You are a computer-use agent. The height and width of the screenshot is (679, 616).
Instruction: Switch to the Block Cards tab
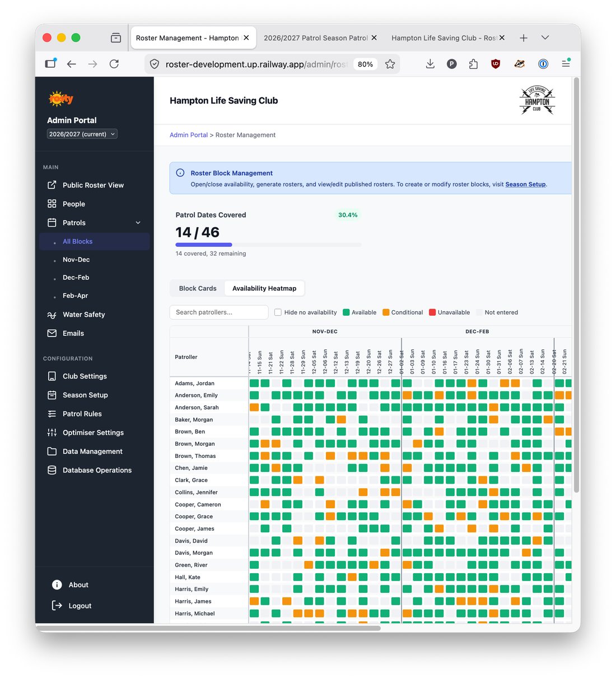(x=198, y=288)
